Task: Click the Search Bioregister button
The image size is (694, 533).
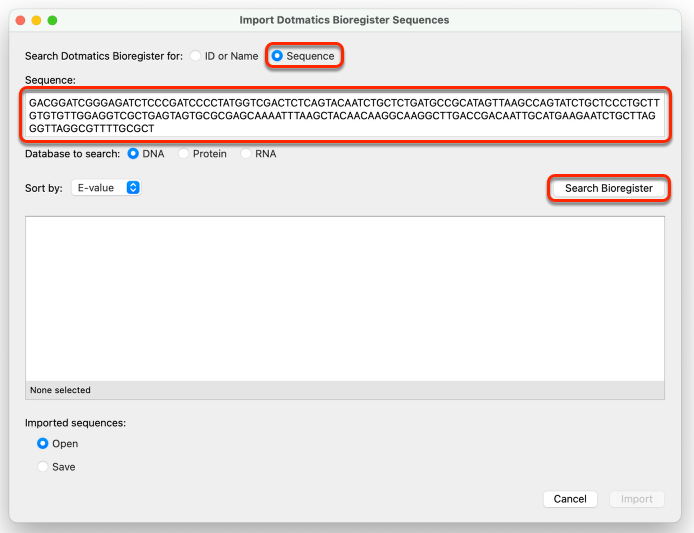Action: pyautogui.click(x=609, y=188)
